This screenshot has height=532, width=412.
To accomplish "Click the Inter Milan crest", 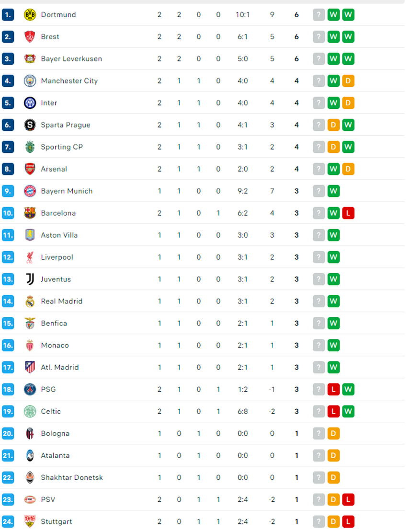I will (30, 103).
